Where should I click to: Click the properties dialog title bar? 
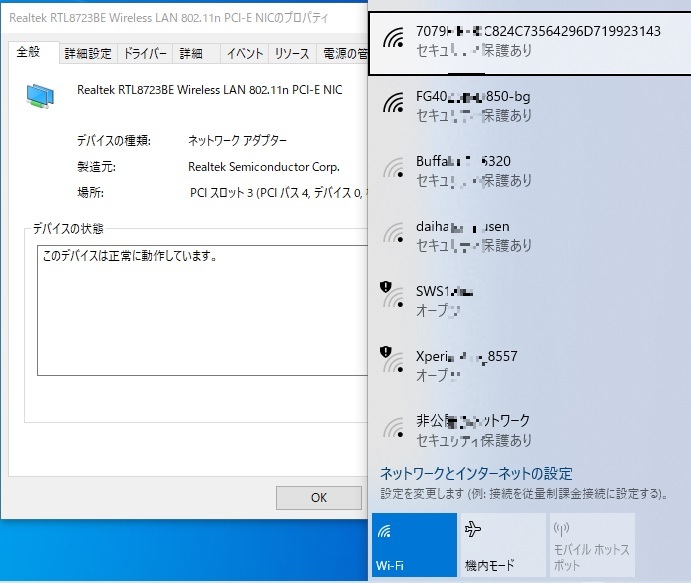pyautogui.click(x=184, y=18)
